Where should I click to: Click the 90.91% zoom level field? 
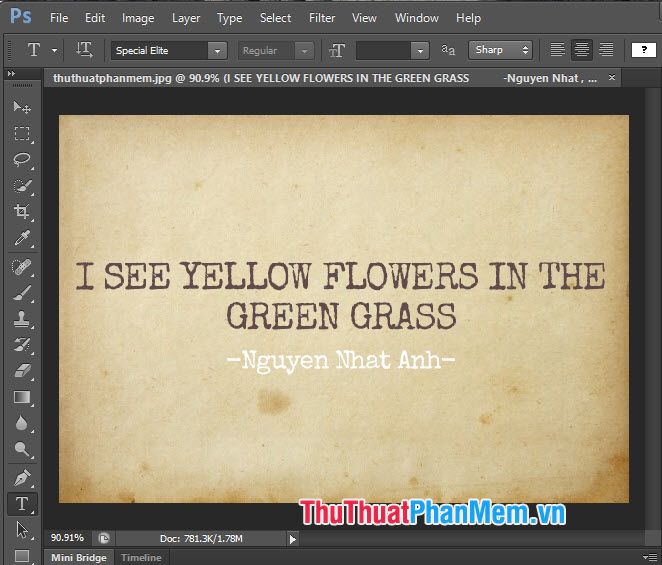(68, 538)
